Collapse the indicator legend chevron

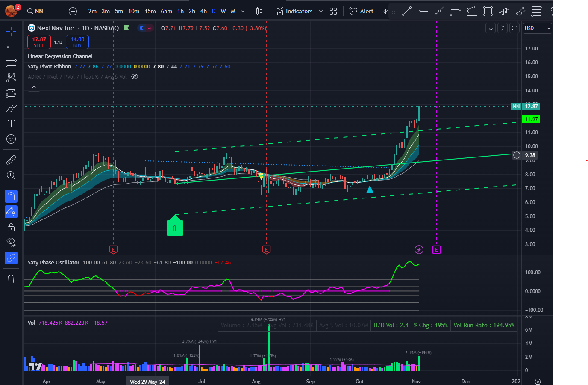34,87
